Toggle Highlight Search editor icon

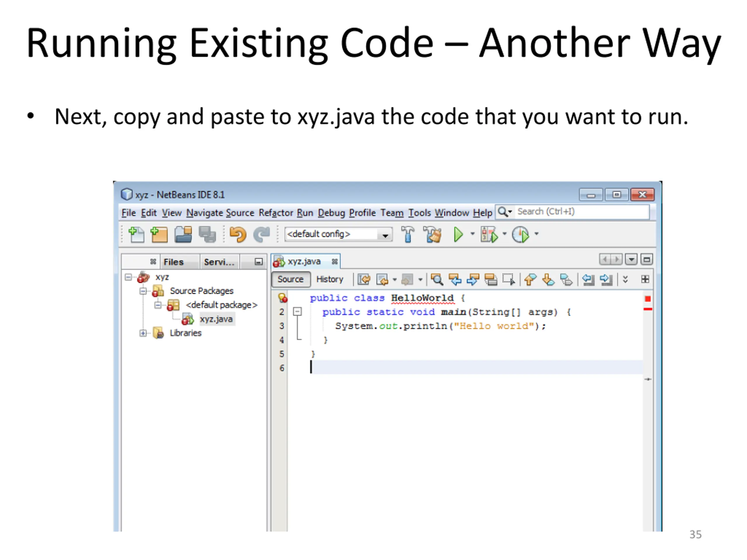491,279
